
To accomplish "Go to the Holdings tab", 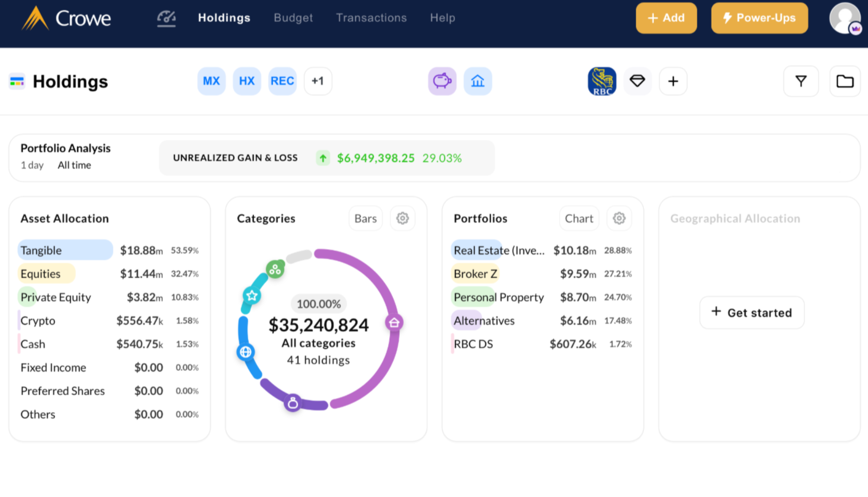I will click(x=224, y=18).
